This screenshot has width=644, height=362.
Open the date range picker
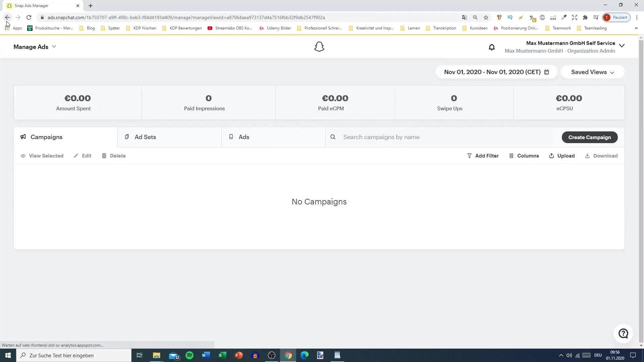pyautogui.click(x=496, y=72)
